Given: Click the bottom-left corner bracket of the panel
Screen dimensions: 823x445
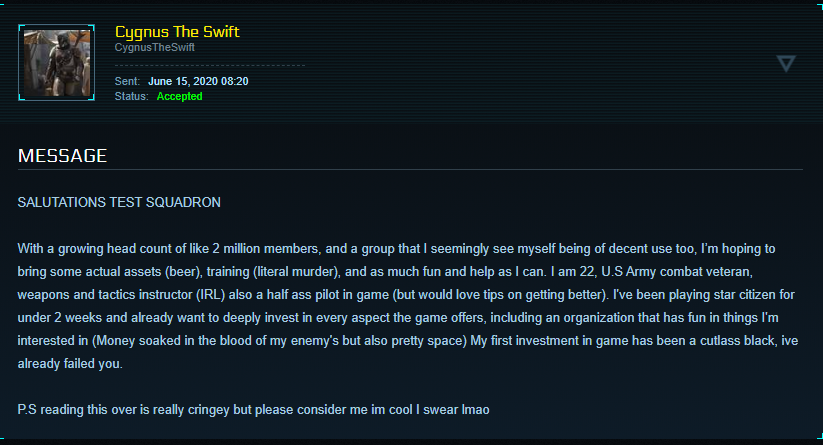Looking at the screenshot, I should pos(4,440).
